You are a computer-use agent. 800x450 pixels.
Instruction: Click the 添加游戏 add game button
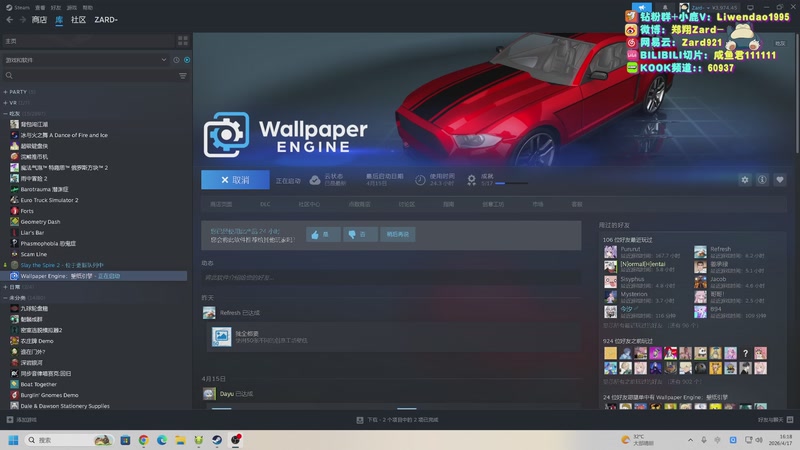coord(21,420)
